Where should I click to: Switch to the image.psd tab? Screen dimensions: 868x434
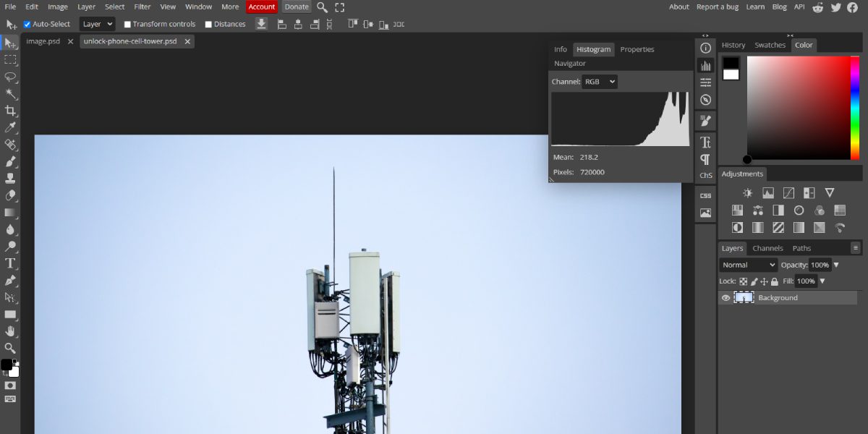coord(42,41)
